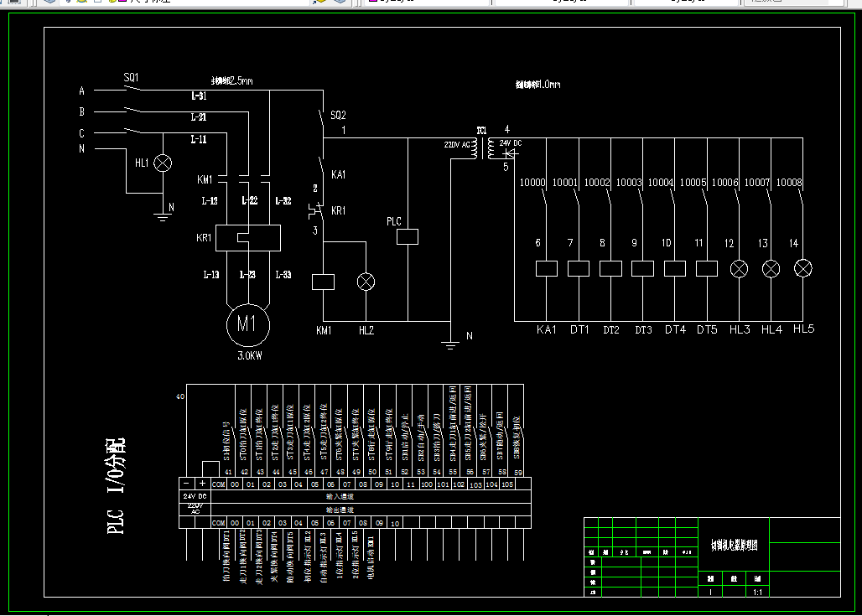This screenshot has height=616, width=862.
Task: Select the 10003 contact label
Action: point(628,183)
